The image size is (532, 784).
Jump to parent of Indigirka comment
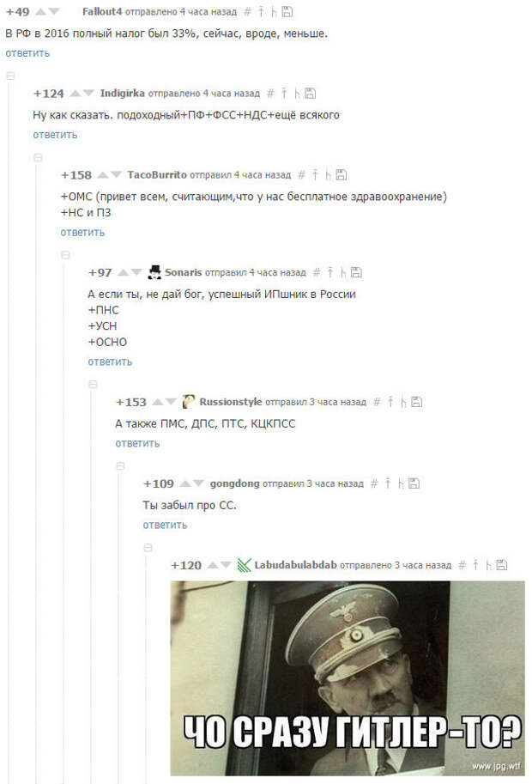tap(284, 93)
